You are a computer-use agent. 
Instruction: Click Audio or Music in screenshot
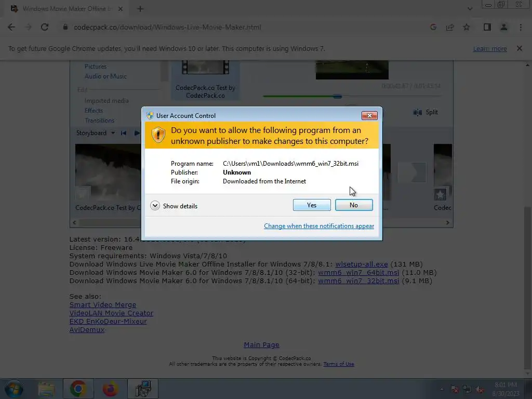pyautogui.click(x=105, y=76)
